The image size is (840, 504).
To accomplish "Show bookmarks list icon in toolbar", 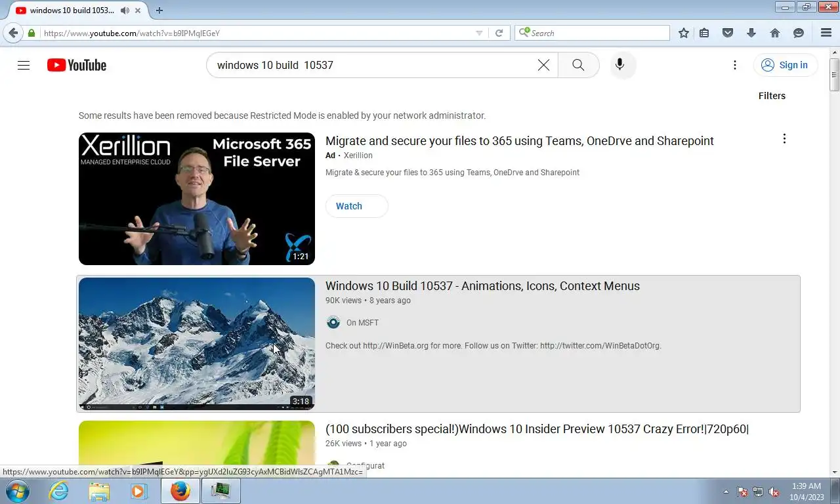I will [x=704, y=33].
